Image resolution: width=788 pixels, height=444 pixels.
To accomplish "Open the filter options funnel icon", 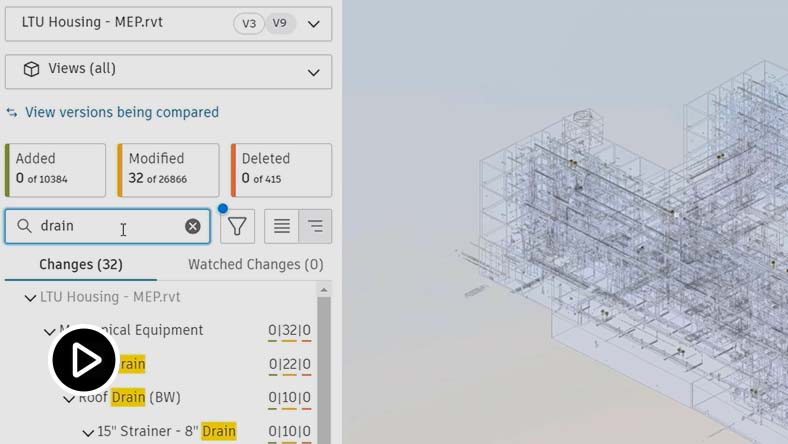I will tap(237, 226).
